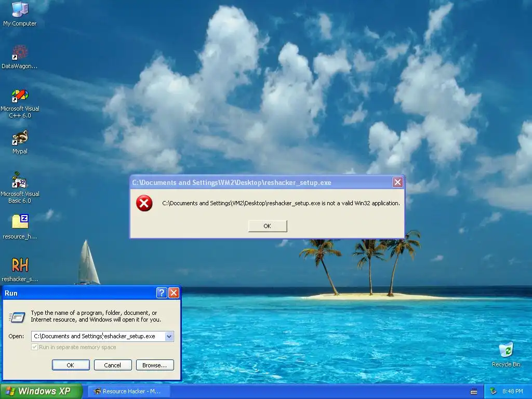Click OK in the Run dialog

(x=71, y=365)
